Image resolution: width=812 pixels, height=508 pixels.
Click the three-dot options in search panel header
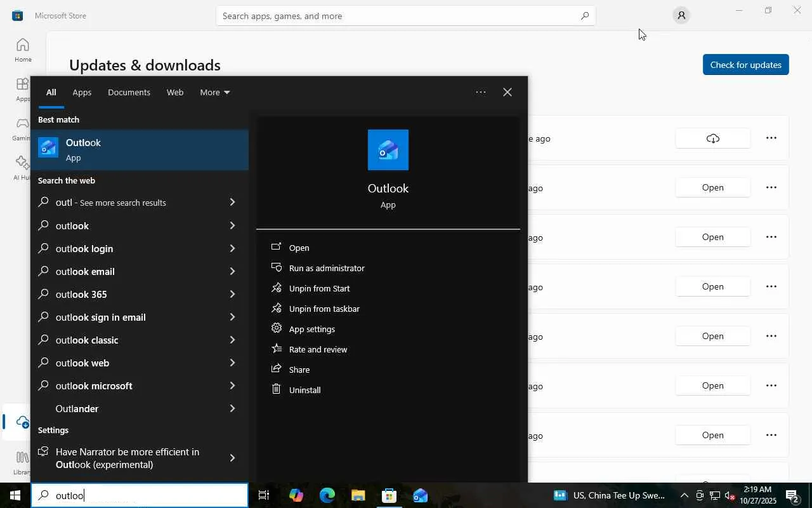click(x=481, y=92)
